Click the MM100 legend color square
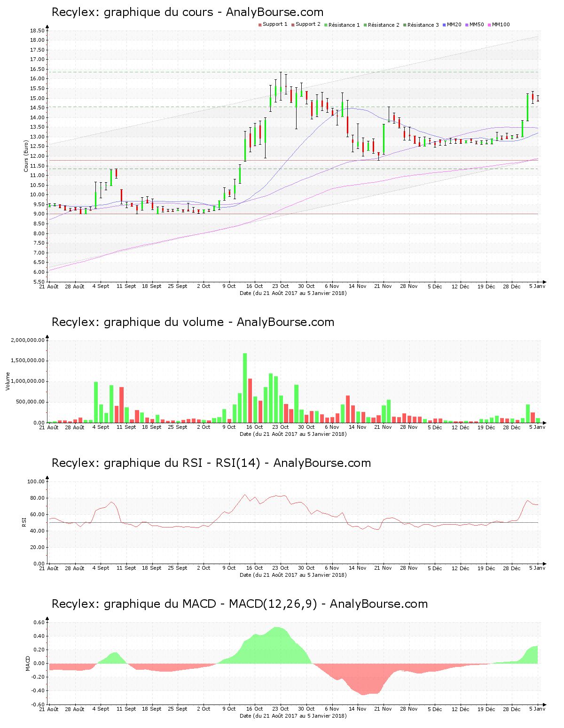This screenshot has width=564, height=728. (489, 25)
